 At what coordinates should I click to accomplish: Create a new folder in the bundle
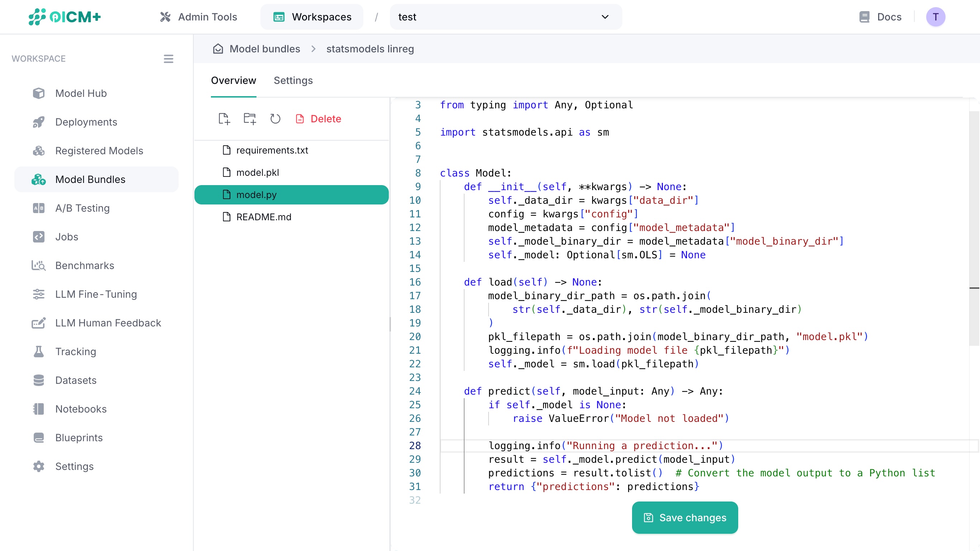[x=249, y=119]
